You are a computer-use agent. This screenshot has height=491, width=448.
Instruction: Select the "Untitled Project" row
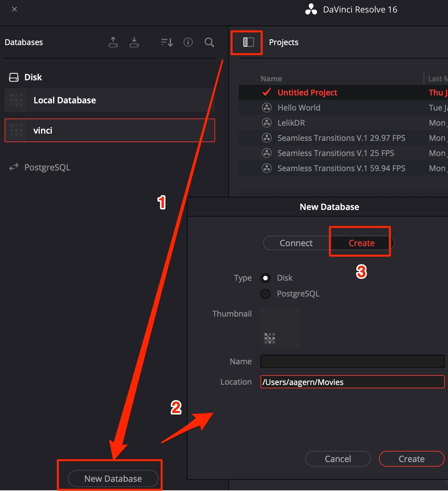[x=343, y=92]
